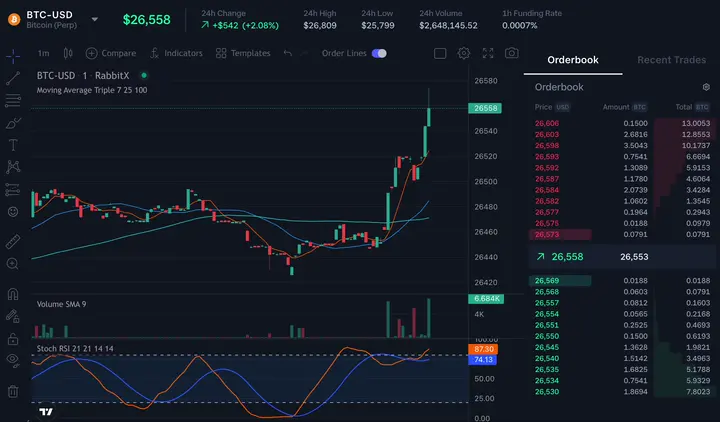Enable the magnet snap mode
Screen dimensions: 720x422
(13, 294)
